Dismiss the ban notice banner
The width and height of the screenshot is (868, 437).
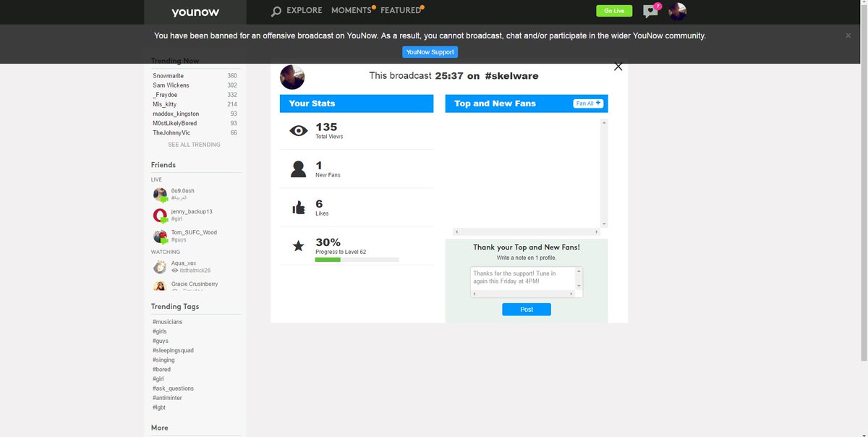click(848, 35)
